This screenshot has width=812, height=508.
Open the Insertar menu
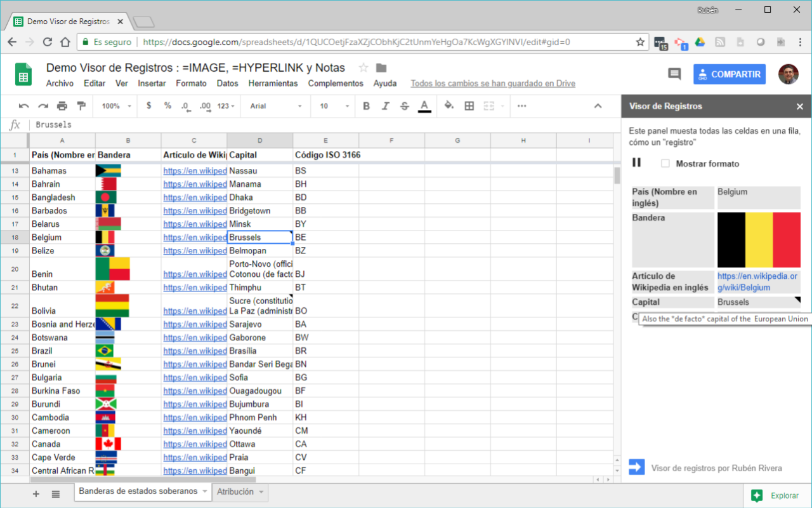tap(152, 83)
